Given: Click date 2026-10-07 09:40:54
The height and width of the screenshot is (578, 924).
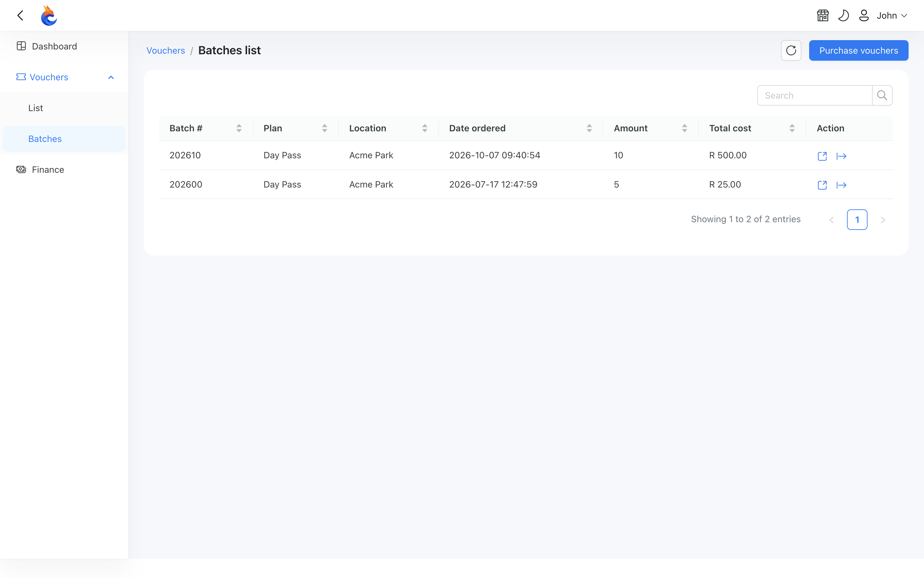Looking at the screenshot, I should coord(494,155).
